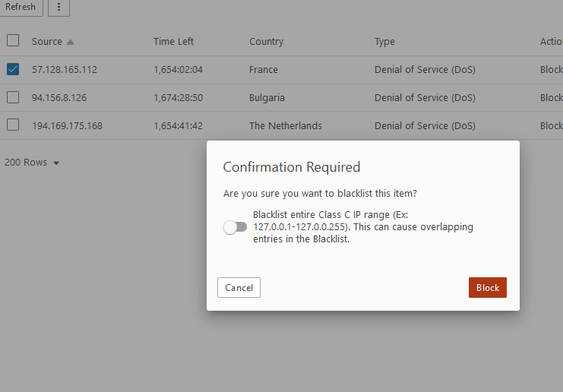
Task: Uncheck the checkbox for 57.128.165.112
Action: click(13, 69)
